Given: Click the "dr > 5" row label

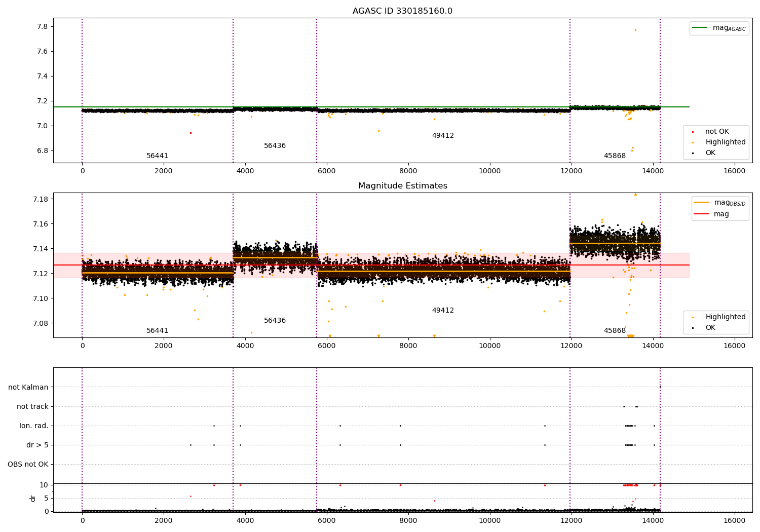Looking at the screenshot, I should click(x=37, y=445).
